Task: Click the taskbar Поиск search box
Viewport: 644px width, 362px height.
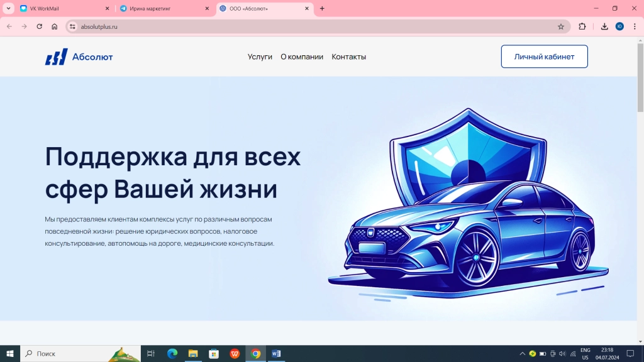Action: point(80,353)
